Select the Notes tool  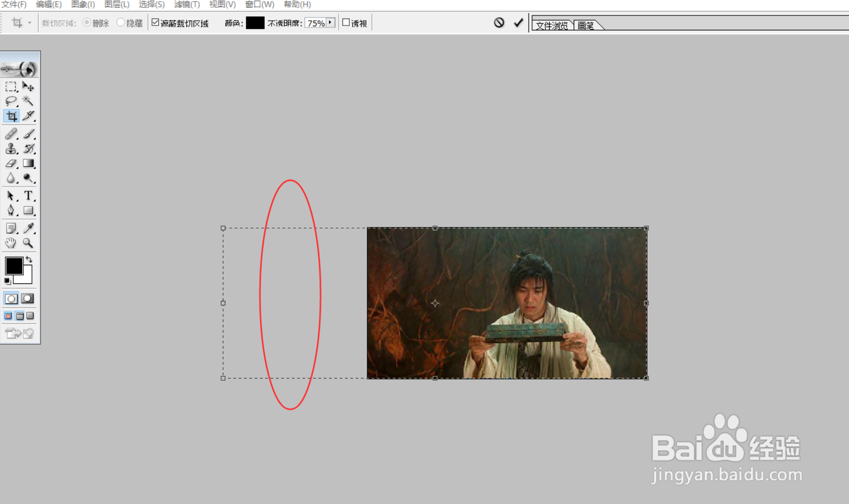pyautogui.click(x=11, y=228)
